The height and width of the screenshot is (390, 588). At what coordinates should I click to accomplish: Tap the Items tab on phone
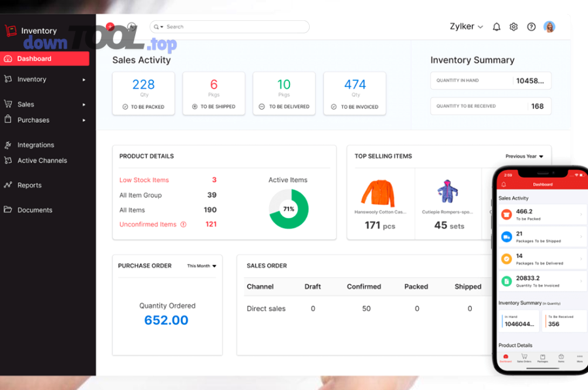pos(561,358)
